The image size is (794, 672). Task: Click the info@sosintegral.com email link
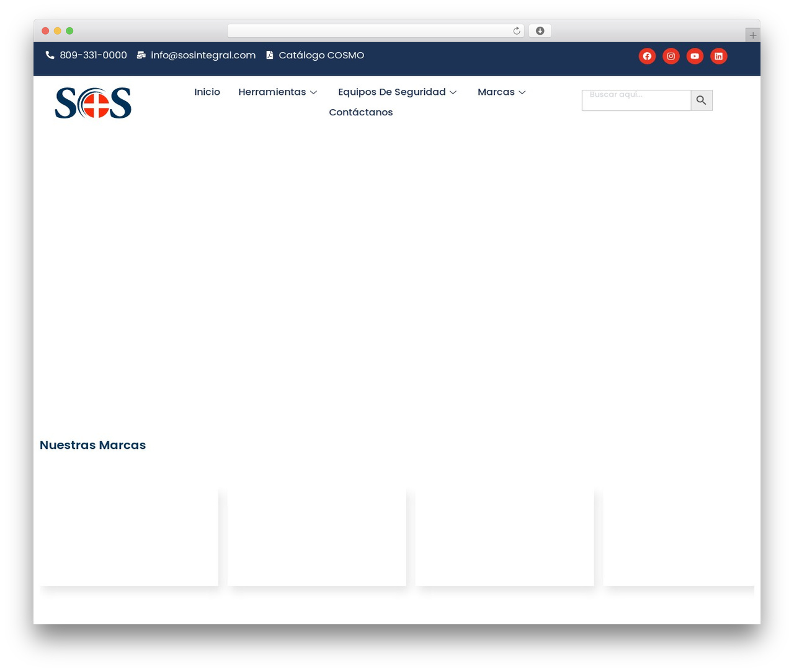tap(203, 55)
